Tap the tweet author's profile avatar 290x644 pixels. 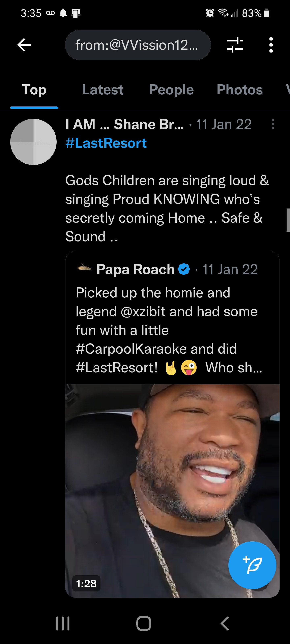coord(33,142)
